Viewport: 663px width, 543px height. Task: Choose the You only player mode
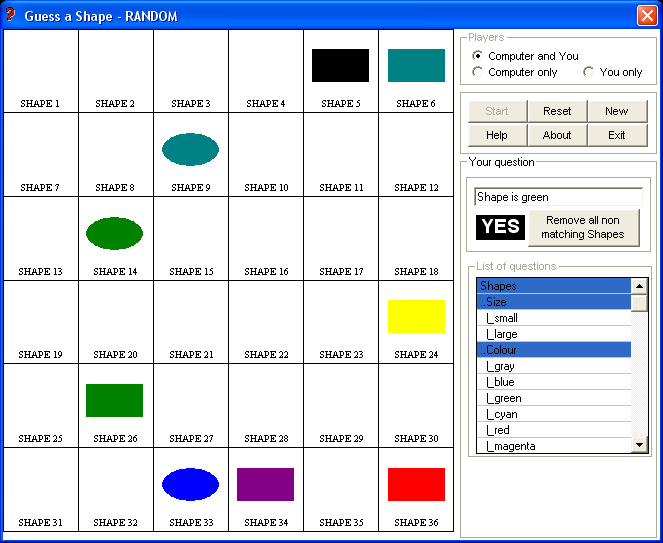589,72
